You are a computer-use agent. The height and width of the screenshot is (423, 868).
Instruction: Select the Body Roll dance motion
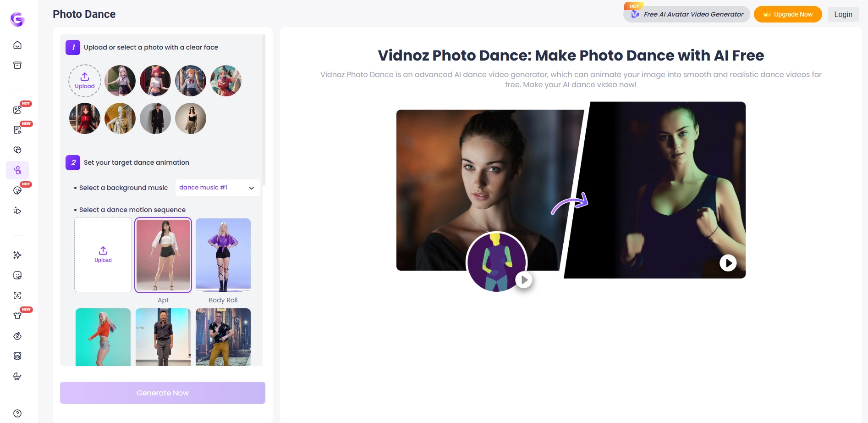[223, 255]
